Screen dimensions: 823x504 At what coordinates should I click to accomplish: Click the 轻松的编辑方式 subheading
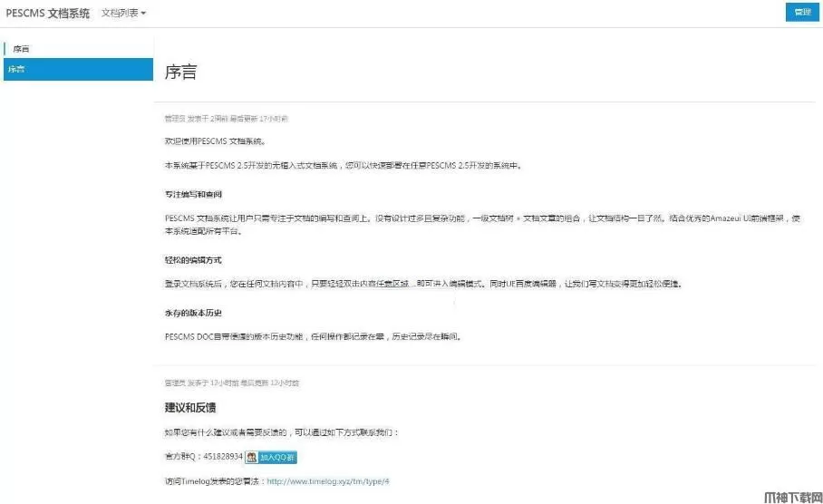(193, 260)
